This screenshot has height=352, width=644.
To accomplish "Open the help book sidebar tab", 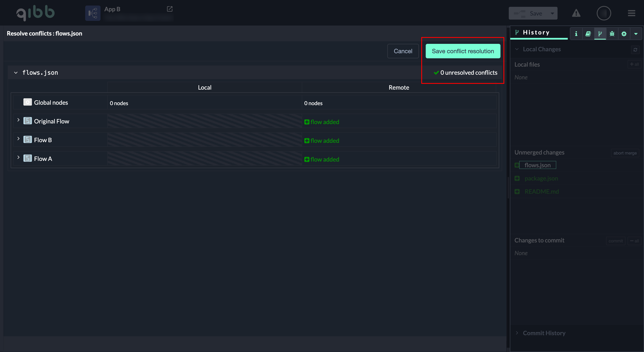I will 588,34.
